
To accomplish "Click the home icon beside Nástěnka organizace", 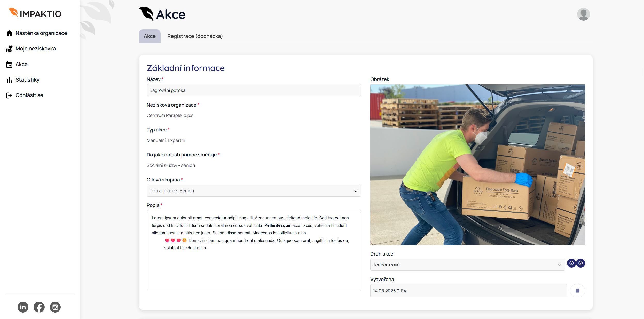I will (9, 33).
